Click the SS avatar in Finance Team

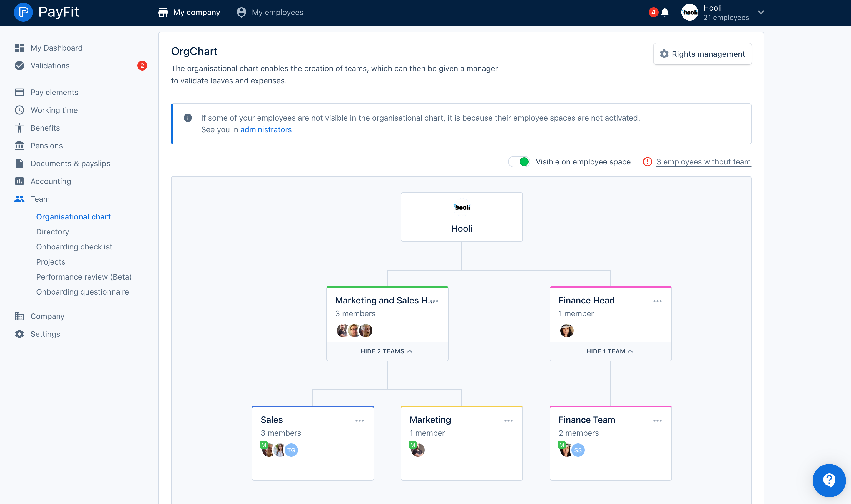[578, 450]
